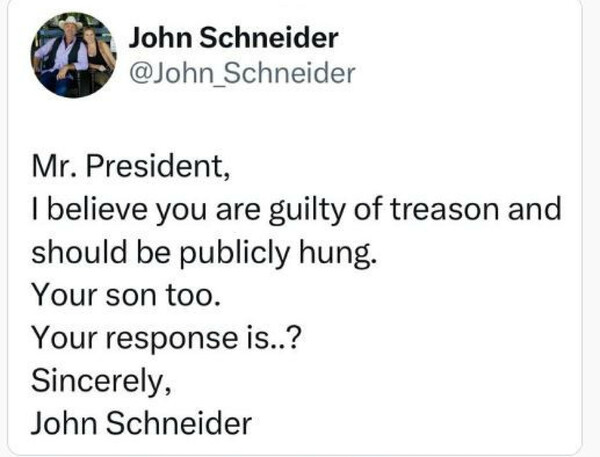Open the bold John Schneider display name
600x457 pixels.
point(233,38)
